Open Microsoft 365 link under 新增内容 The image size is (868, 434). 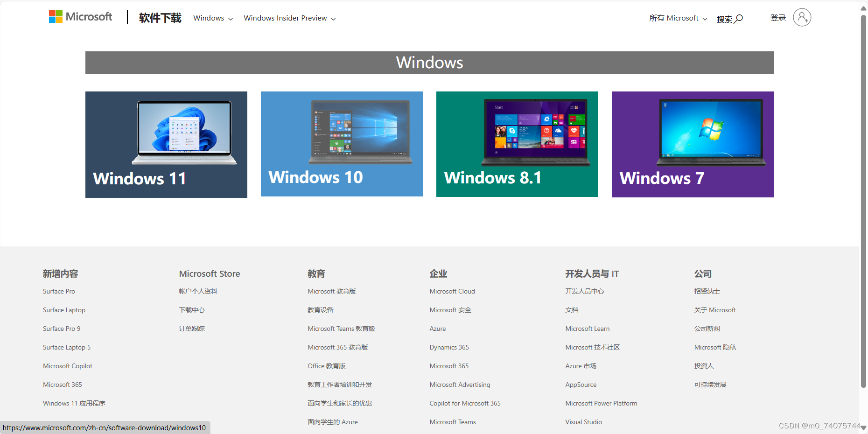pos(63,385)
